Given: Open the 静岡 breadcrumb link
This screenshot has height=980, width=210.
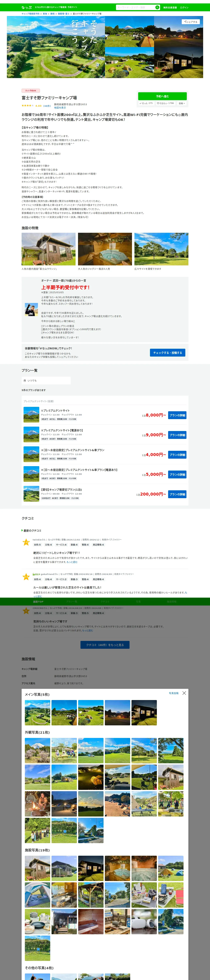Looking at the screenshot, I should 53,14.
